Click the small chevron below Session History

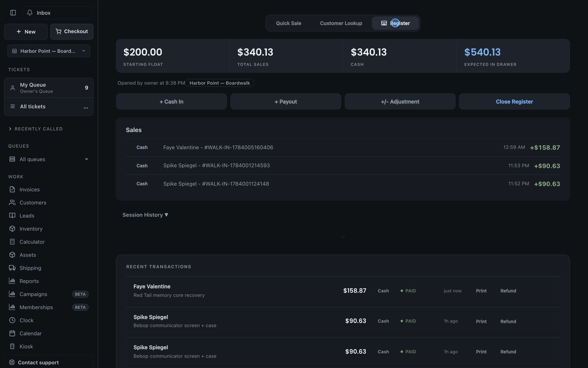pyautogui.click(x=343, y=236)
